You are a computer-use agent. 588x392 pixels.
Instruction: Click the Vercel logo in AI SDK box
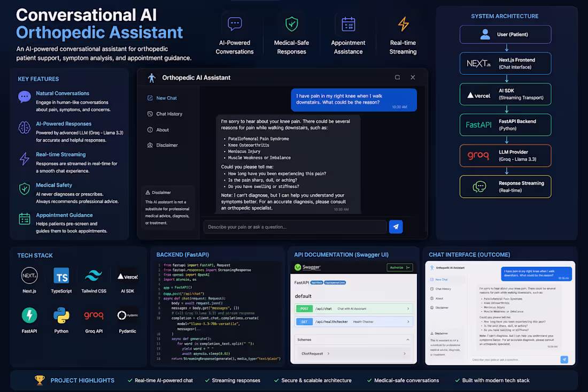(x=478, y=95)
